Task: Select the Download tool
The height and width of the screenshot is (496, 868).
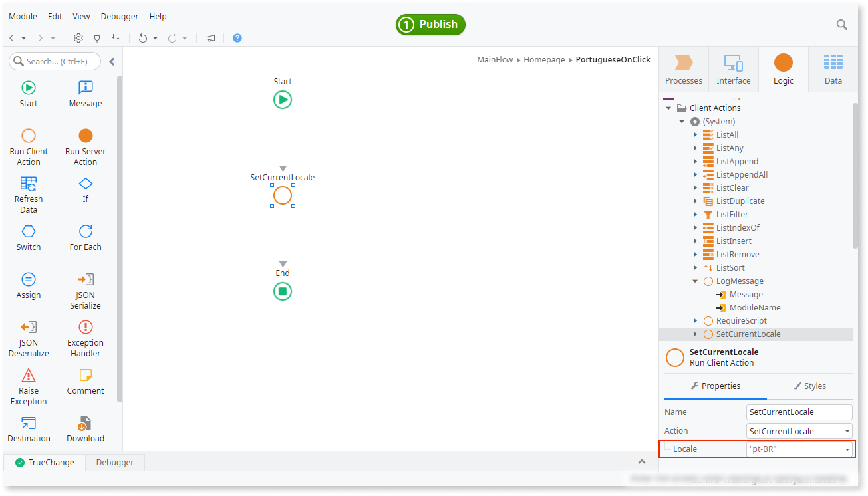Action: 84,428
